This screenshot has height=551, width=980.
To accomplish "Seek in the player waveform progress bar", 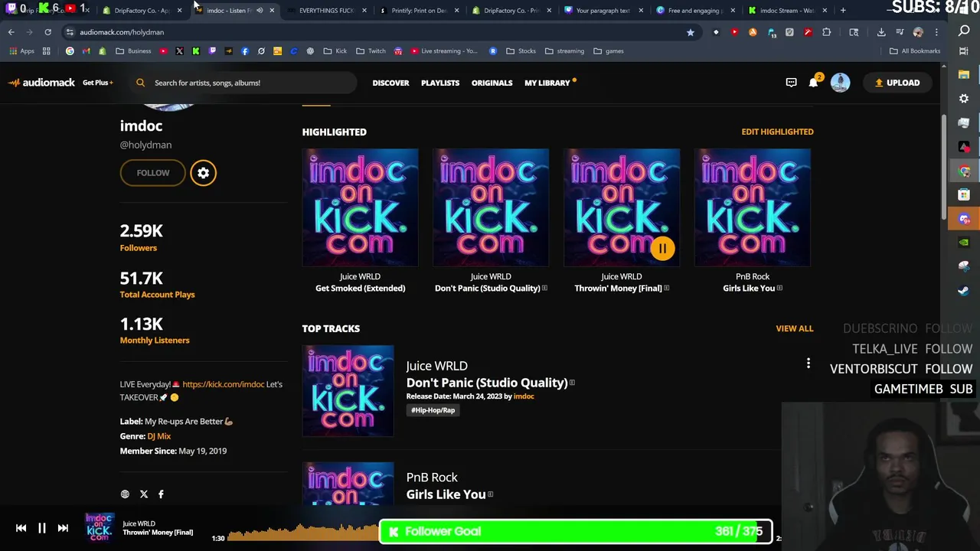I will click(501, 534).
